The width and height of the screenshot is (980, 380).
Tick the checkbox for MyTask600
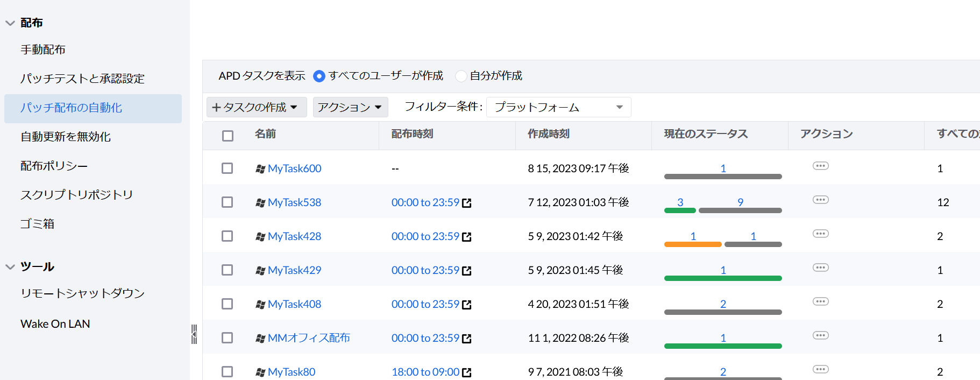pyautogui.click(x=228, y=168)
